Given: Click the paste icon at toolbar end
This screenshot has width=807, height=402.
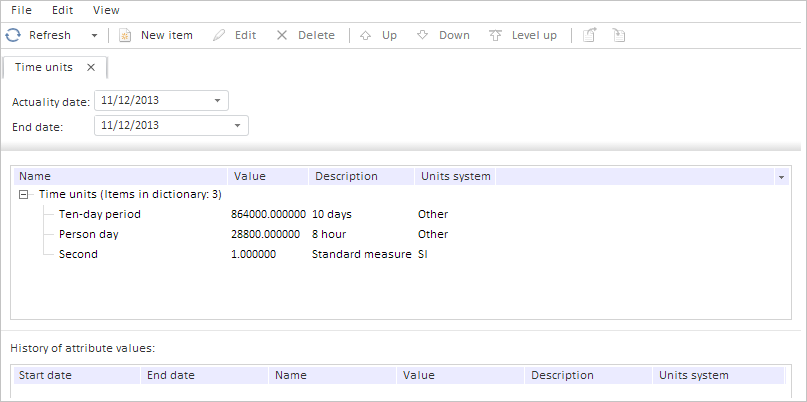Looking at the screenshot, I should point(619,35).
